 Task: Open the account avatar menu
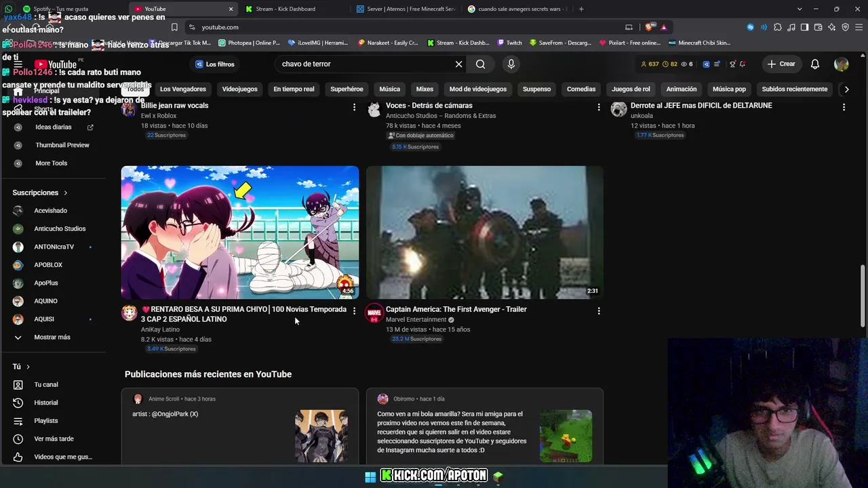(842, 64)
